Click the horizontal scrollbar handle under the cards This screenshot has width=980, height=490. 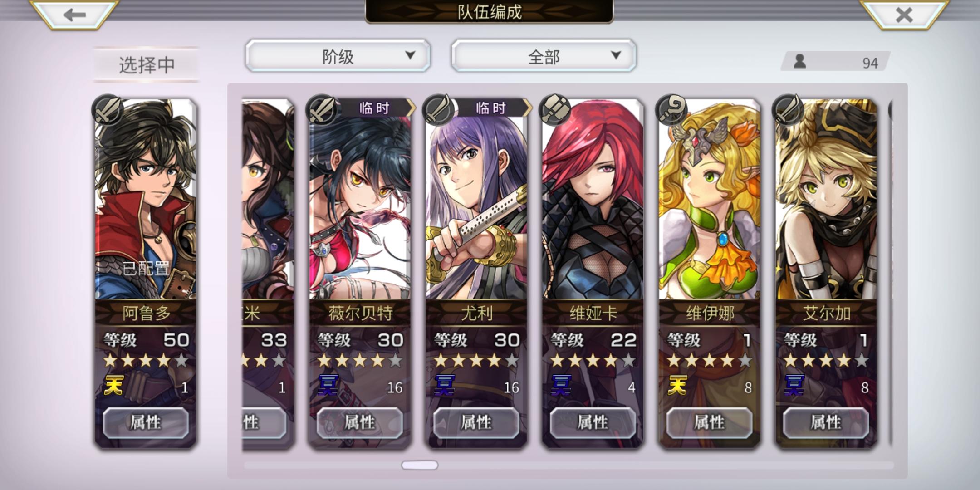pyautogui.click(x=420, y=465)
